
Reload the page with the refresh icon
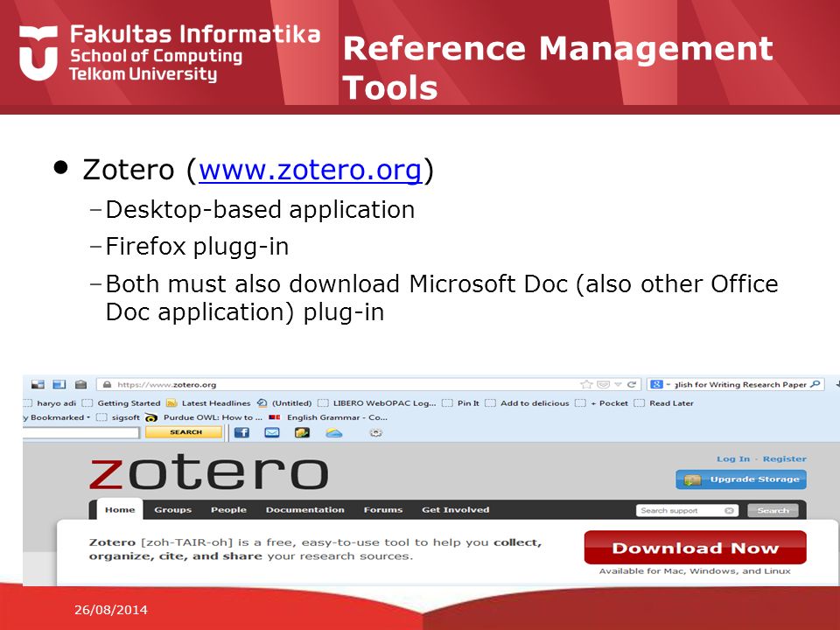point(632,385)
